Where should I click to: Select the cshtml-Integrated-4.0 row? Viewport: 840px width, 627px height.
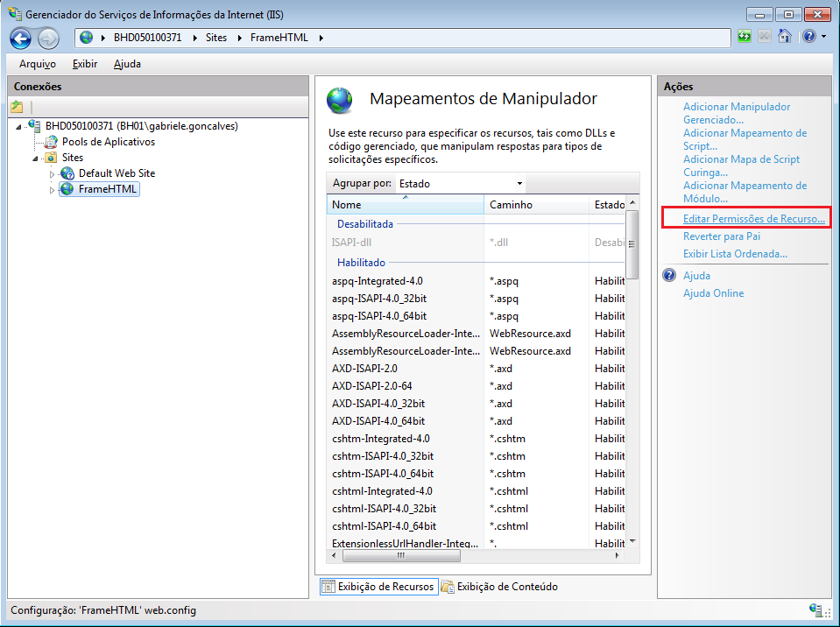click(x=476, y=491)
